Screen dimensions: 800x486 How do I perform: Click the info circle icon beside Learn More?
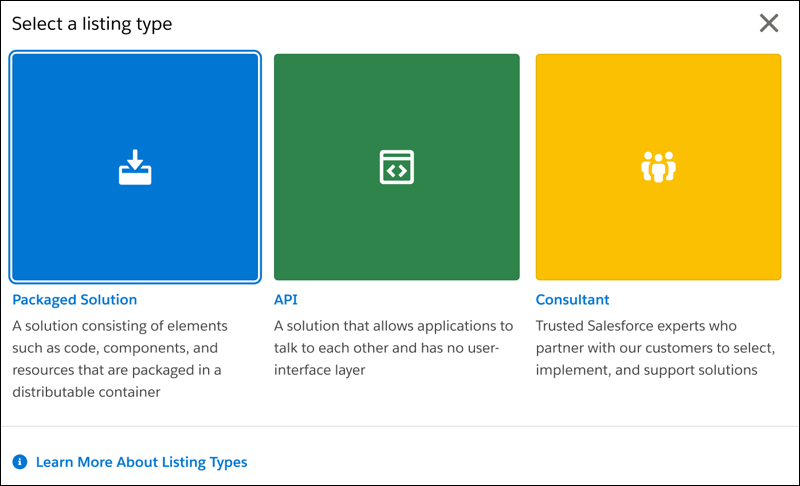click(19, 462)
